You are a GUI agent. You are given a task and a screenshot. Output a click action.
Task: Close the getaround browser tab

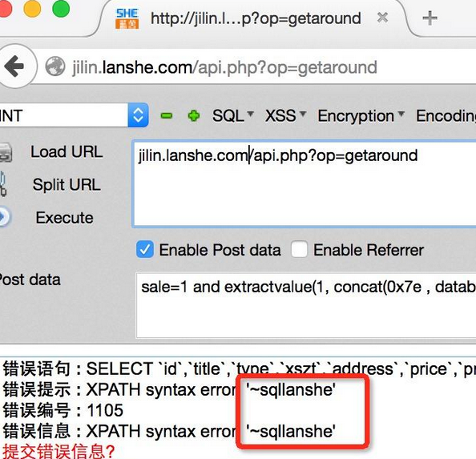(x=382, y=18)
